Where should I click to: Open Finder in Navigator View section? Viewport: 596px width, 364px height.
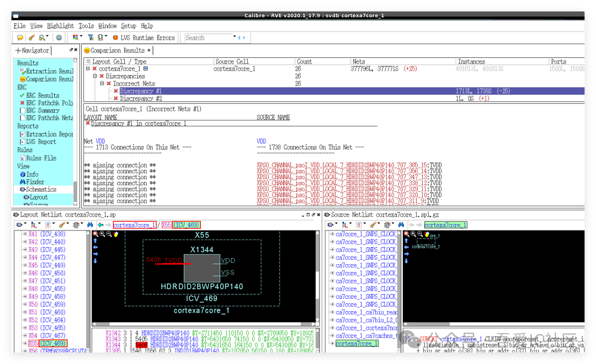pos(35,182)
